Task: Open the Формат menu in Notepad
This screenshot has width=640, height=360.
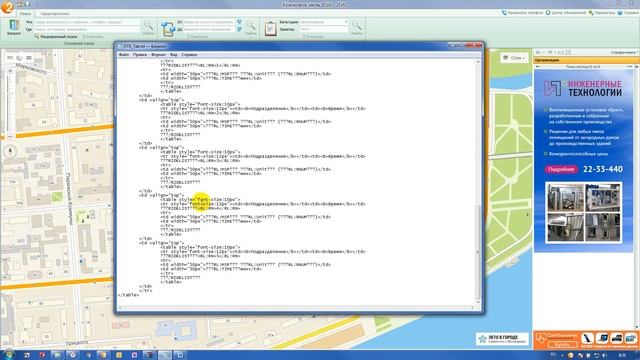Action: [158, 55]
